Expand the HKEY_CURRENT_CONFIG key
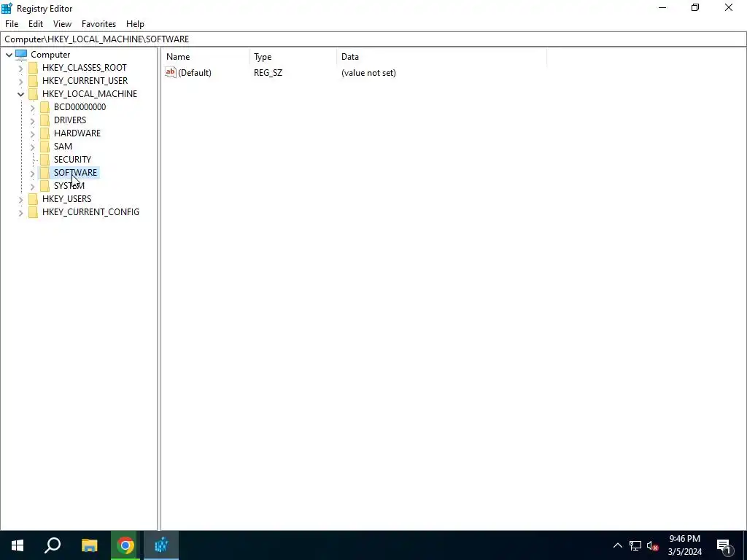 pos(20,212)
